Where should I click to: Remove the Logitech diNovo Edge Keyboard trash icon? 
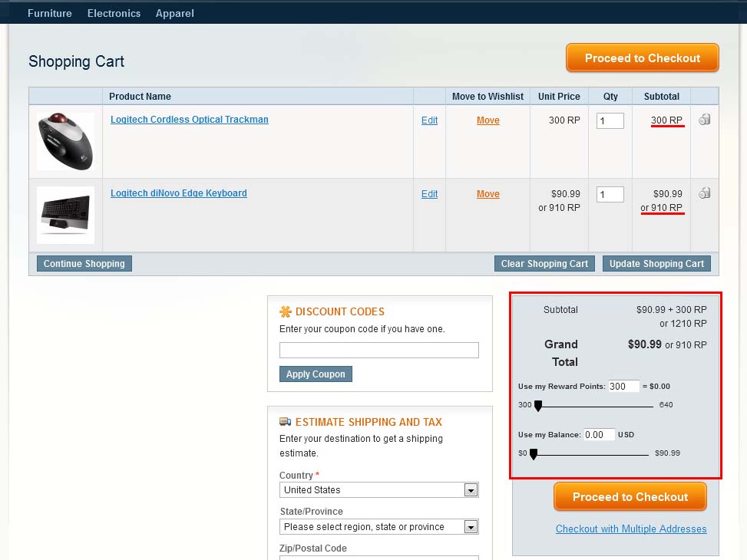(705, 193)
